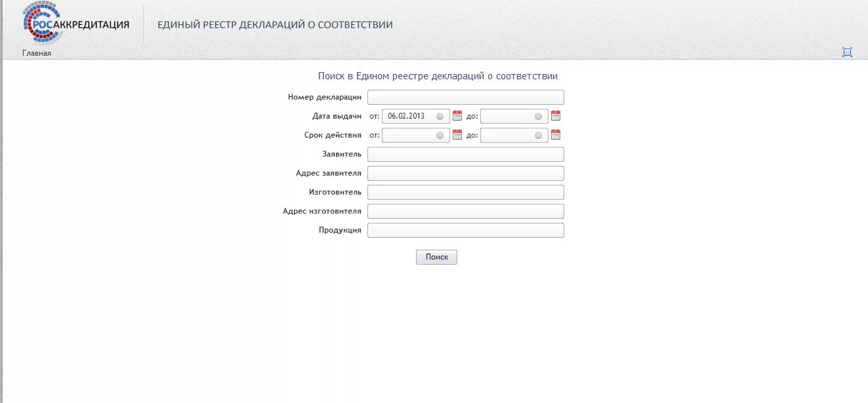This screenshot has width=868, height=403.
Task: Focus the Продукция input field
Action: tap(466, 231)
